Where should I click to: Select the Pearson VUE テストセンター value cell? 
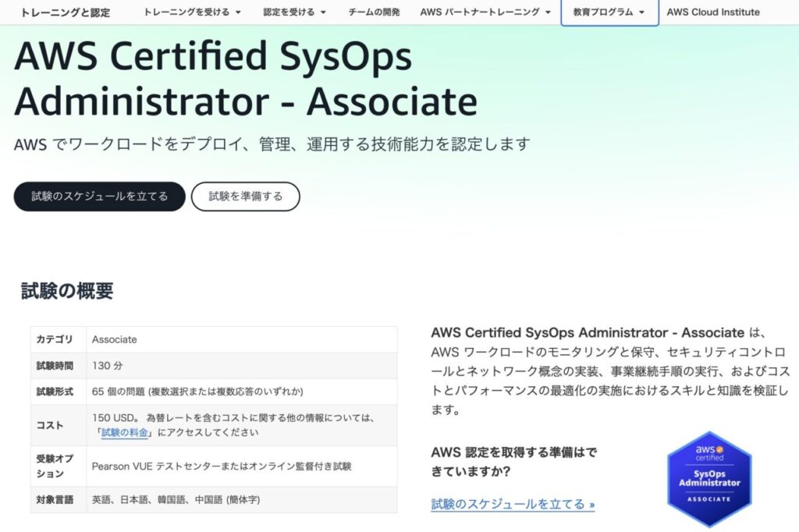coord(242,466)
